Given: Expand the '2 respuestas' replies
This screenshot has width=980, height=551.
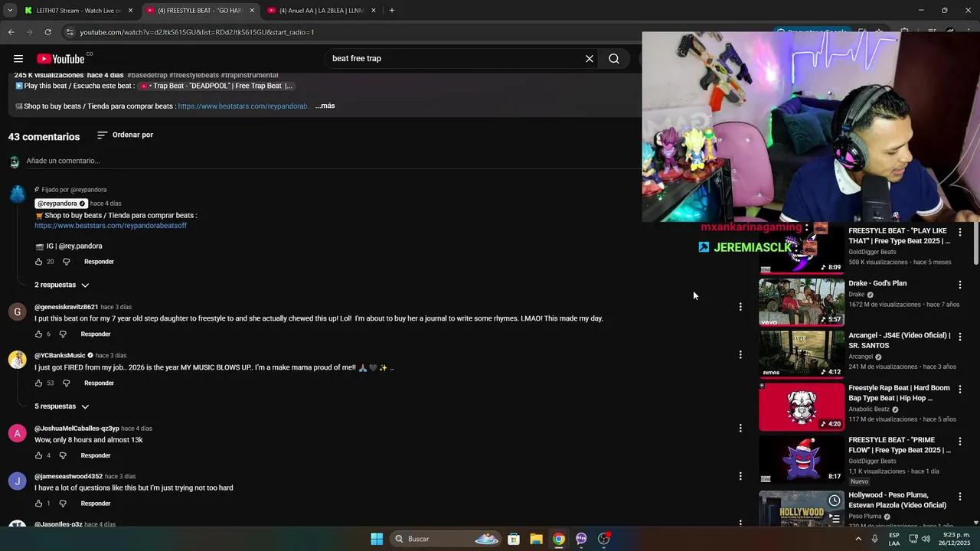Looking at the screenshot, I should coord(62,285).
